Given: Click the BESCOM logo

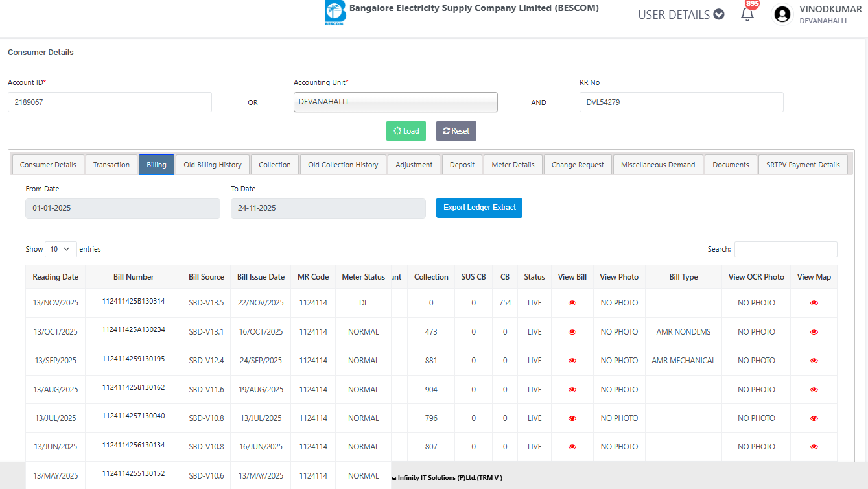Looking at the screenshot, I should click(335, 14).
